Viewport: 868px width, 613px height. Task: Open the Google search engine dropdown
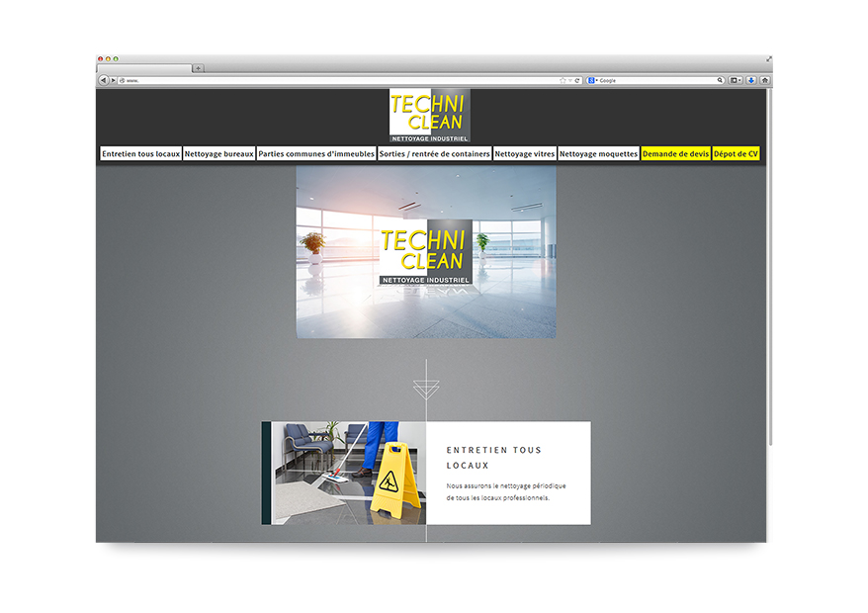click(x=592, y=80)
